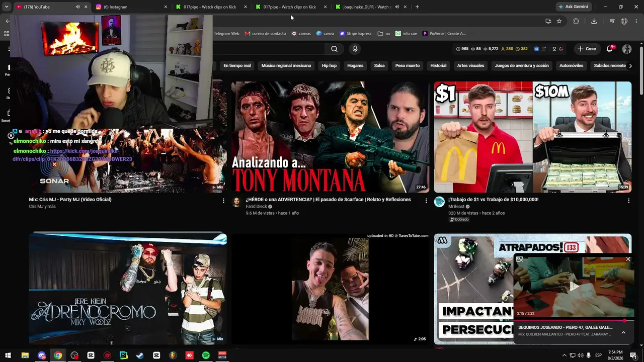The width and height of the screenshot is (644, 362).
Task: Change input language ESP indicator
Action: (x=599, y=355)
